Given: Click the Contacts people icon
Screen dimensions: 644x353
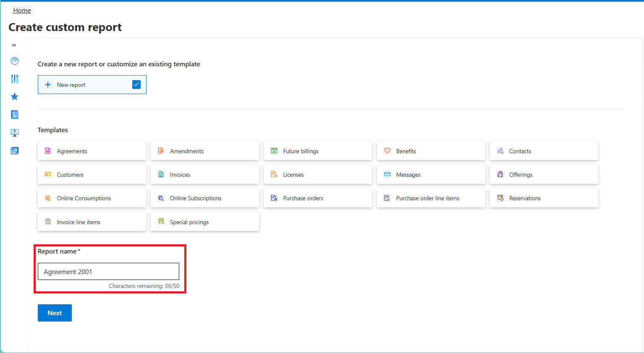Looking at the screenshot, I should pyautogui.click(x=500, y=151).
